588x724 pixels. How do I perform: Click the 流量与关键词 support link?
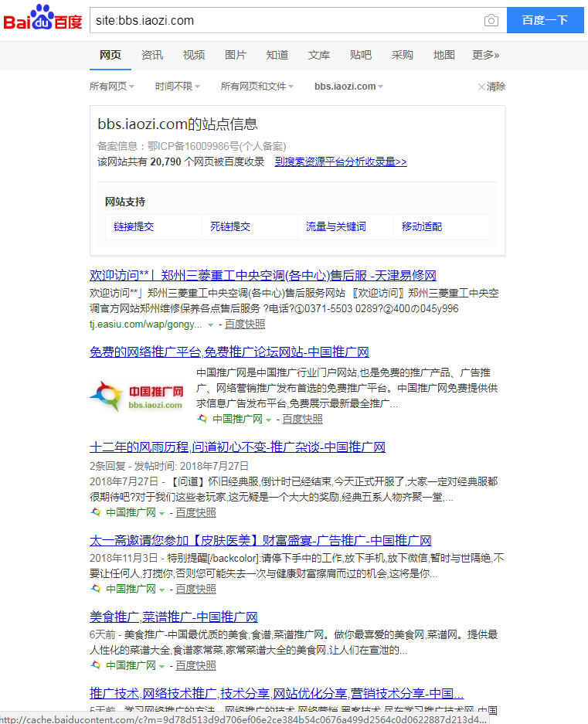tap(336, 226)
